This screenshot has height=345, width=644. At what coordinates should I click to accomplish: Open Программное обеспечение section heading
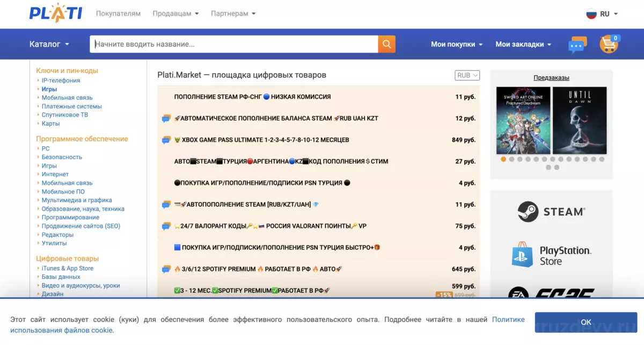pos(82,139)
